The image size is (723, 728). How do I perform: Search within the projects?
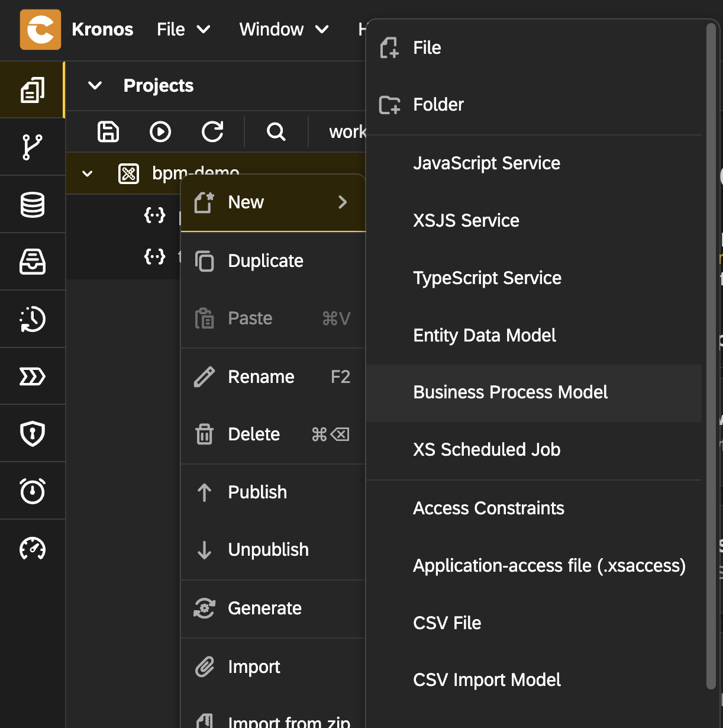276,131
